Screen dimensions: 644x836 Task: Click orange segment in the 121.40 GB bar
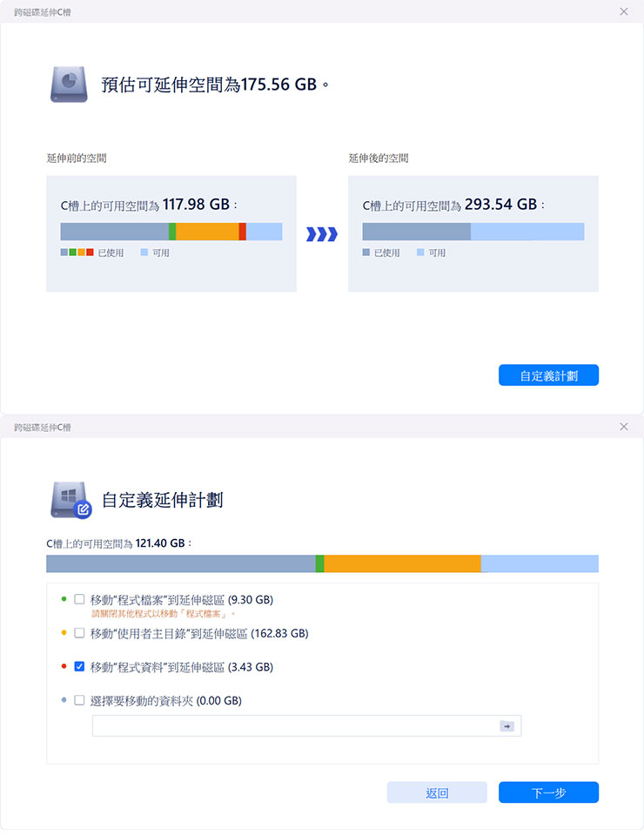(402, 563)
